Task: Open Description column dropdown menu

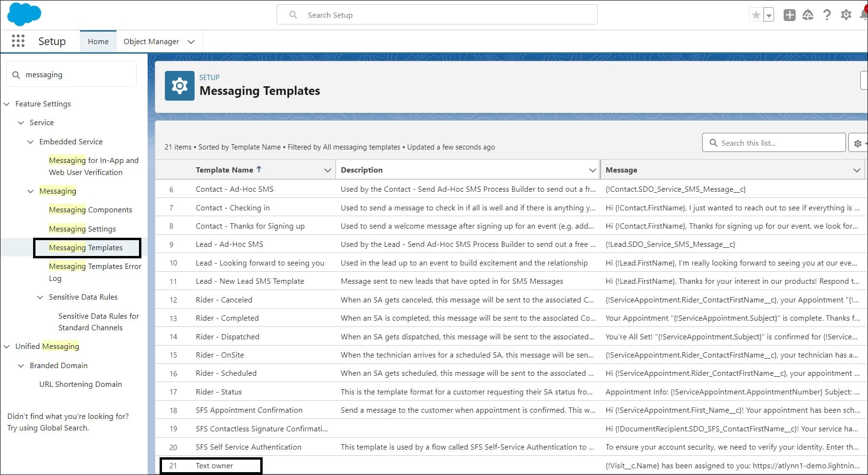Action: (592, 170)
